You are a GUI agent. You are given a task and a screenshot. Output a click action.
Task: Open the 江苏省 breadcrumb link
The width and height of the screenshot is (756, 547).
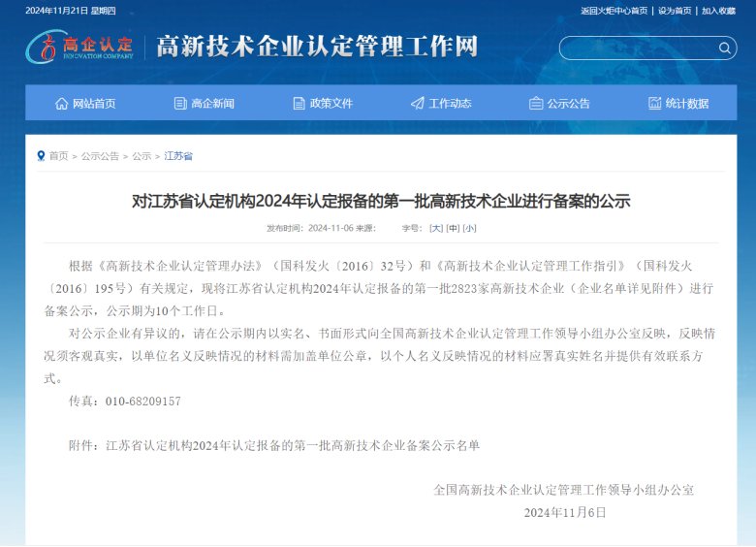click(178, 156)
